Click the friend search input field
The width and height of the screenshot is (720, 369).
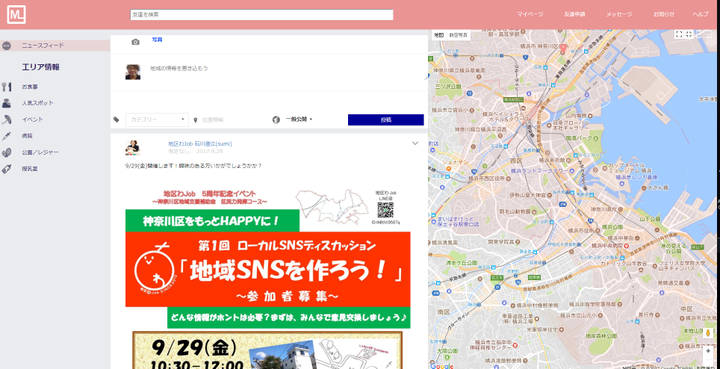click(x=262, y=15)
